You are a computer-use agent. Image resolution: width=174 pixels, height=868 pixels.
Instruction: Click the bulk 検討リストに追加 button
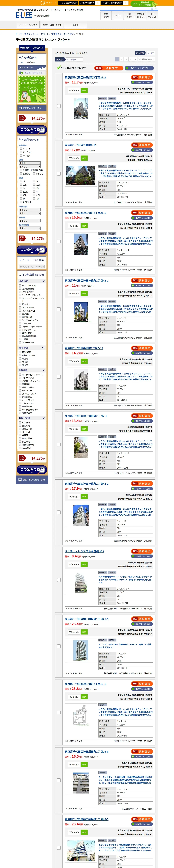(139, 68)
